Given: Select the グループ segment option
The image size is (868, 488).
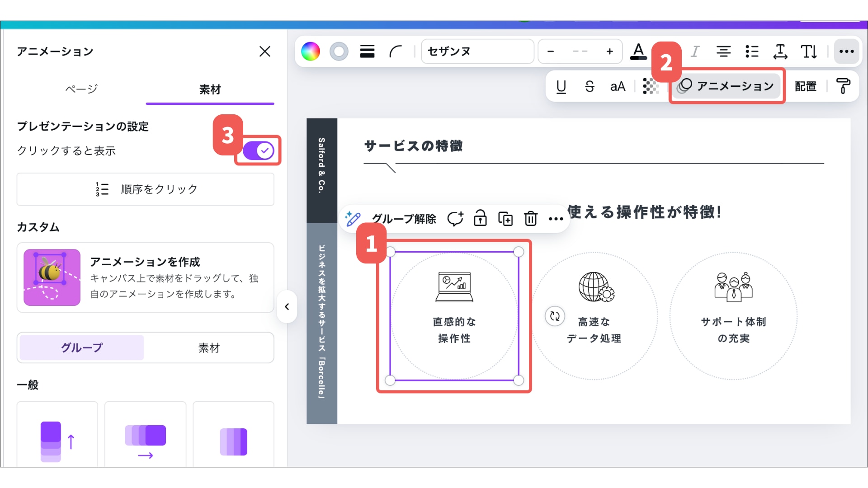Looking at the screenshot, I should pyautogui.click(x=82, y=347).
